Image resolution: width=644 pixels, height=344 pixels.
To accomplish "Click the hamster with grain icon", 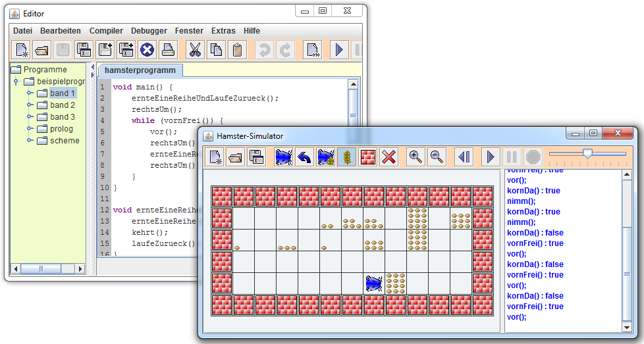I will click(x=325, y=157).
